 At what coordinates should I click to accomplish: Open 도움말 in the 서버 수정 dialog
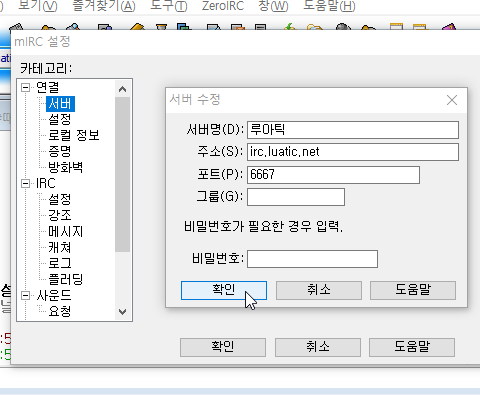413,290
